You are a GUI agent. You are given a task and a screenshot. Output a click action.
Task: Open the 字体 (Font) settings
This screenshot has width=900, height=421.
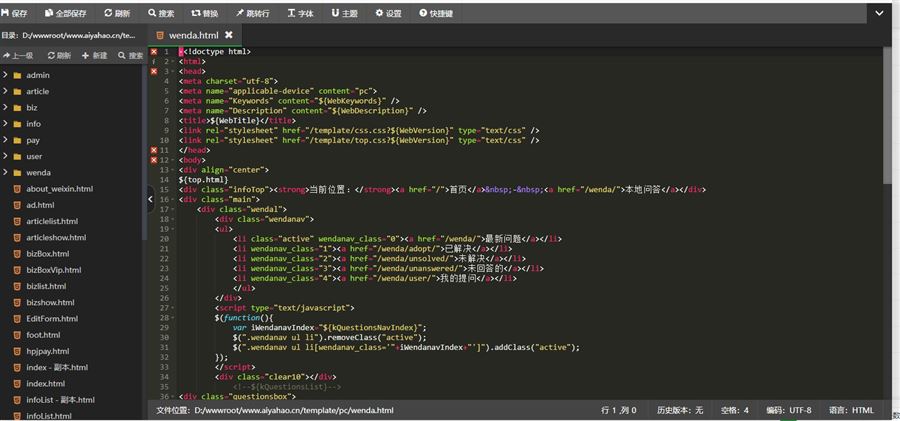point(300,14)
